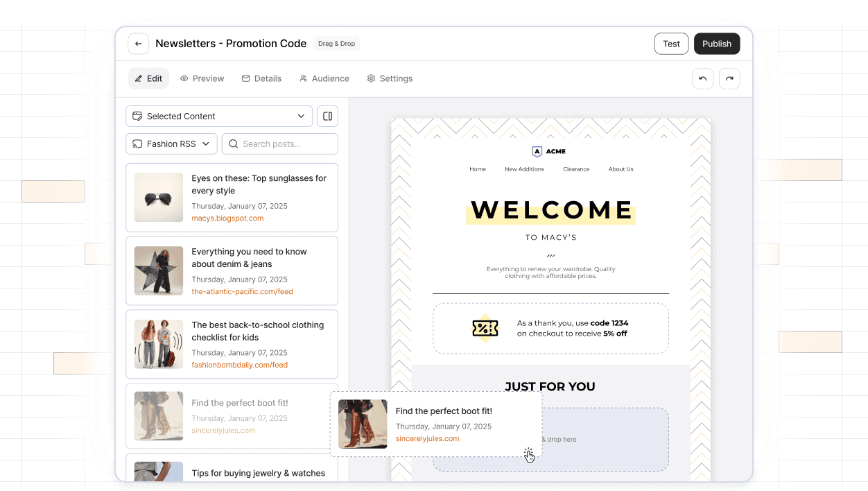
Task: Click the wardrobe description paragraph
Action: 551,273
